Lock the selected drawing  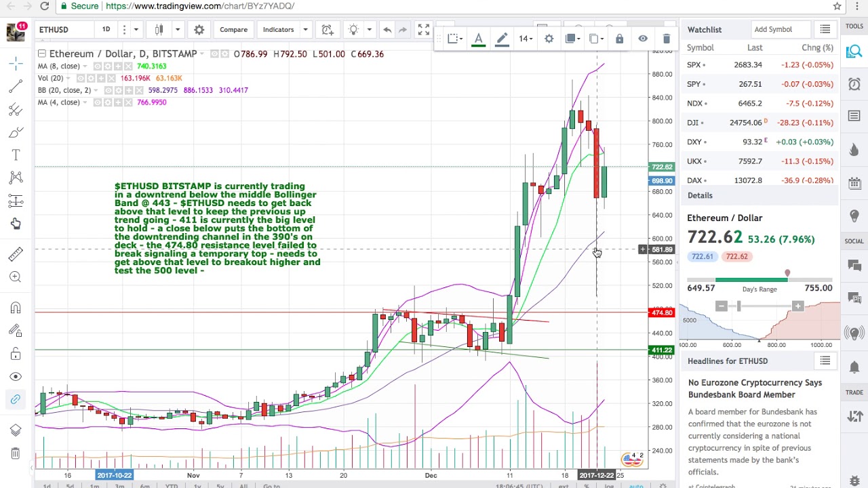[x=619, y=39]
